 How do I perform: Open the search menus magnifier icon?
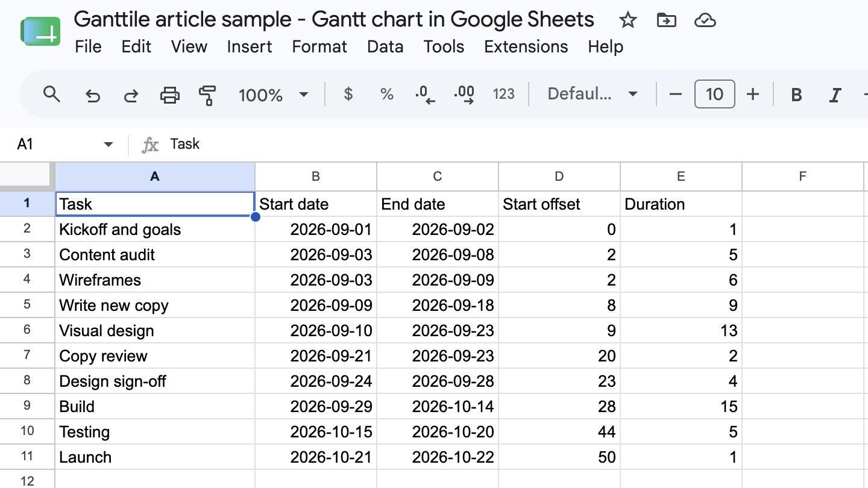coord(52,94)
